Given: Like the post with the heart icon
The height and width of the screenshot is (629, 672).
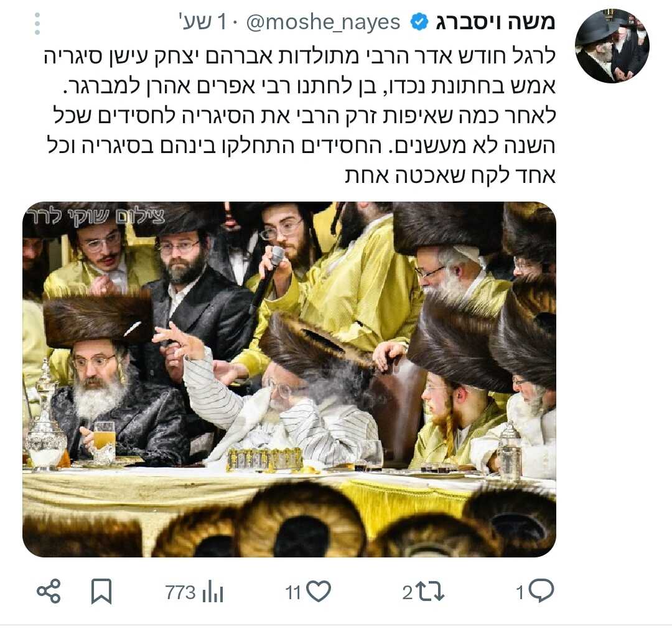Looking at the screenshot, I should (x=319, y=592).
